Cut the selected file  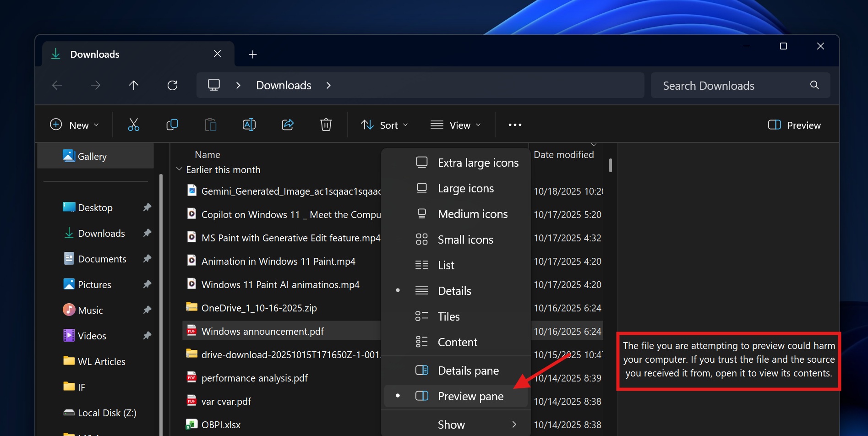coord(133,124)
